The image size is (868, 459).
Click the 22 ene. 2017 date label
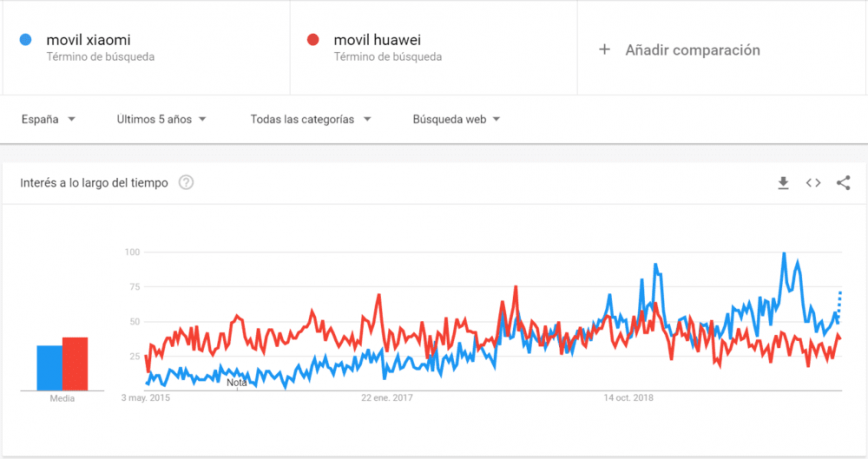click(389, 398)
